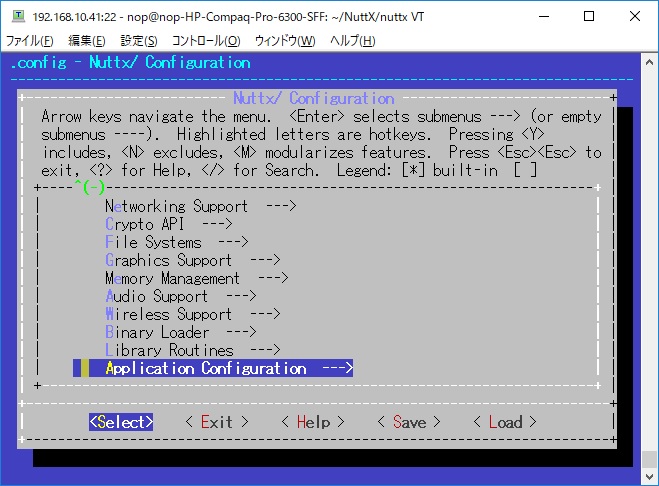Minimize the Tera Term window

point(544,17)
